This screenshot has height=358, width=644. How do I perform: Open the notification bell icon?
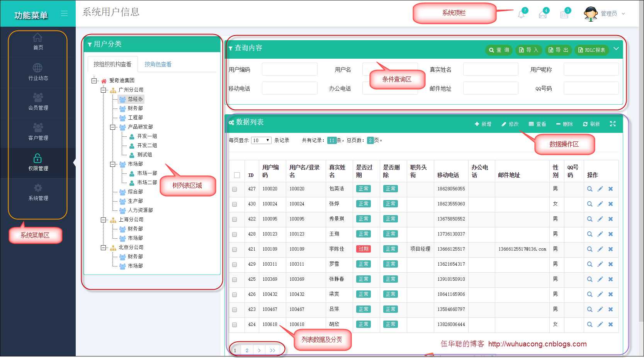tap(521, 15)
